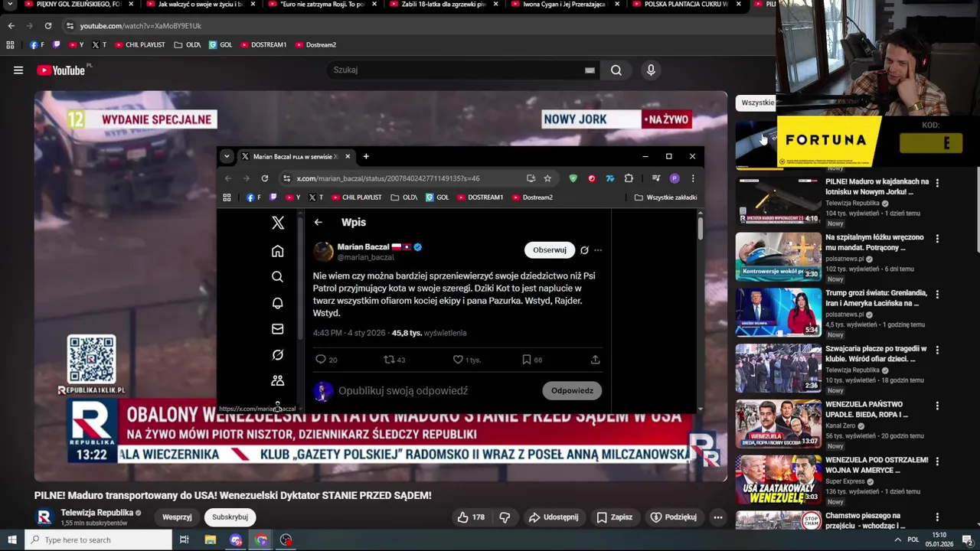The image size is (980, 551).
Task: Open Telewizja Republika channel avatar
Action: coord(44,517)
